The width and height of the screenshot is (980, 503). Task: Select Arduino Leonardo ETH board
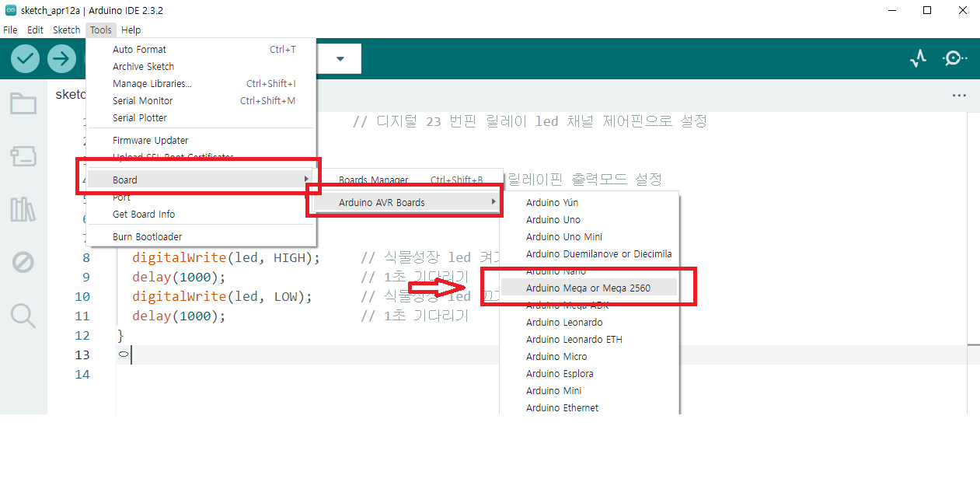(589, 339)
